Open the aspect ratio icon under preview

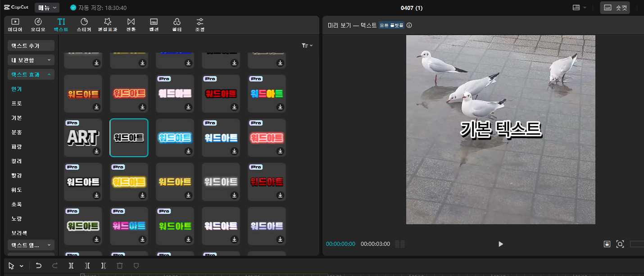click(607, 244)
